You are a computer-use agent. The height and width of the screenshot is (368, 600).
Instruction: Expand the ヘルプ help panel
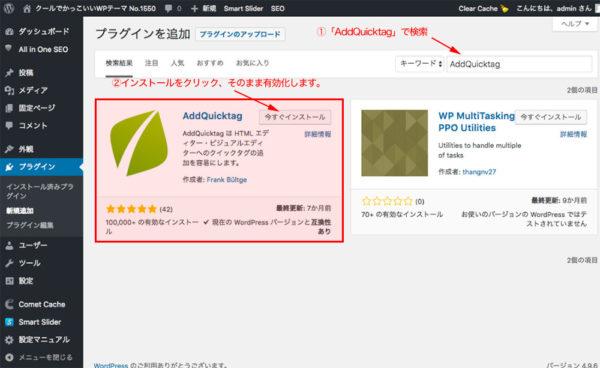point(575,24)
